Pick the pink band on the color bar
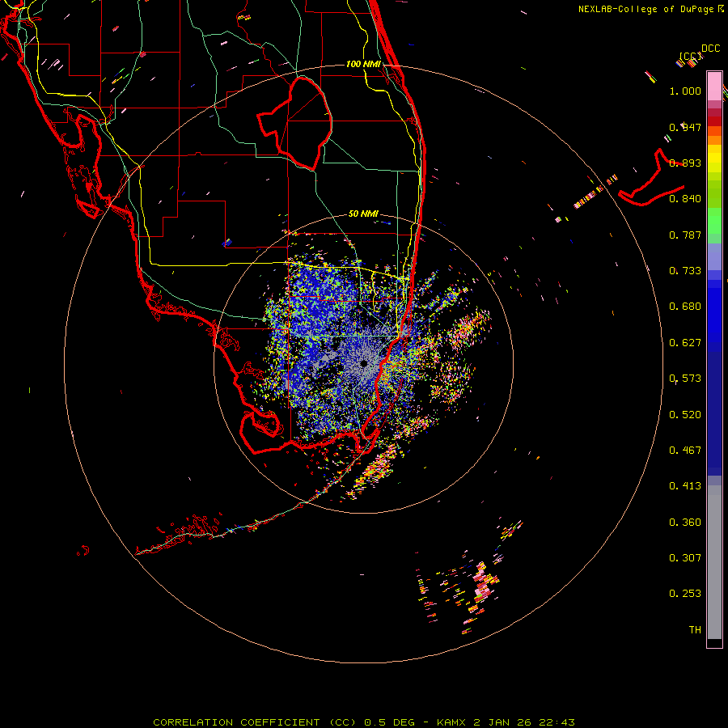The width and height of the screenshot is (728, 728). pos(714,86)
